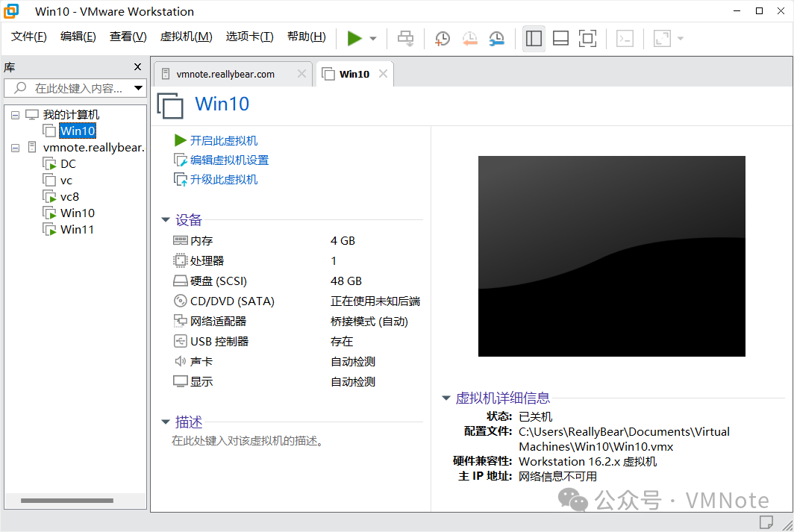Click the 我的计算机 monitor icon
Image resolution: width=794 pixels, height=532 pixels.
32,115
